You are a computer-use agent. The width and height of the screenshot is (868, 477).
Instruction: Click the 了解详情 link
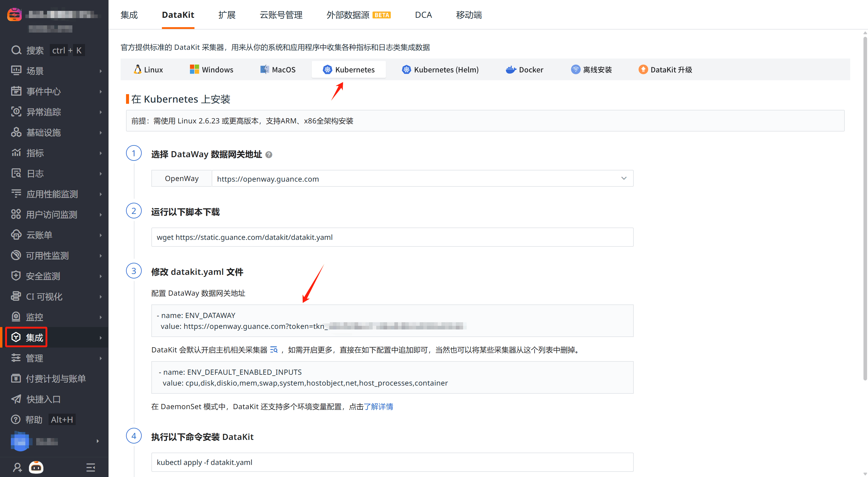(x=378, y=406)
